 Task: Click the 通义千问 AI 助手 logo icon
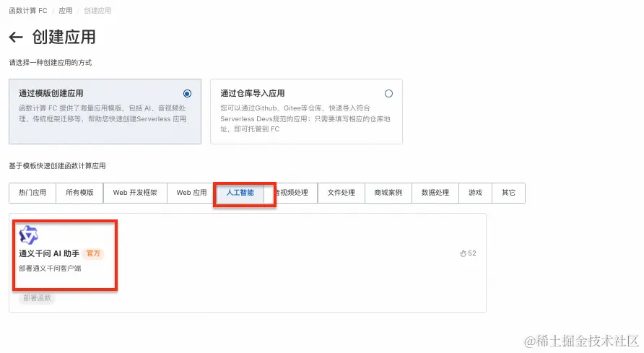click(x=28, y=235)
